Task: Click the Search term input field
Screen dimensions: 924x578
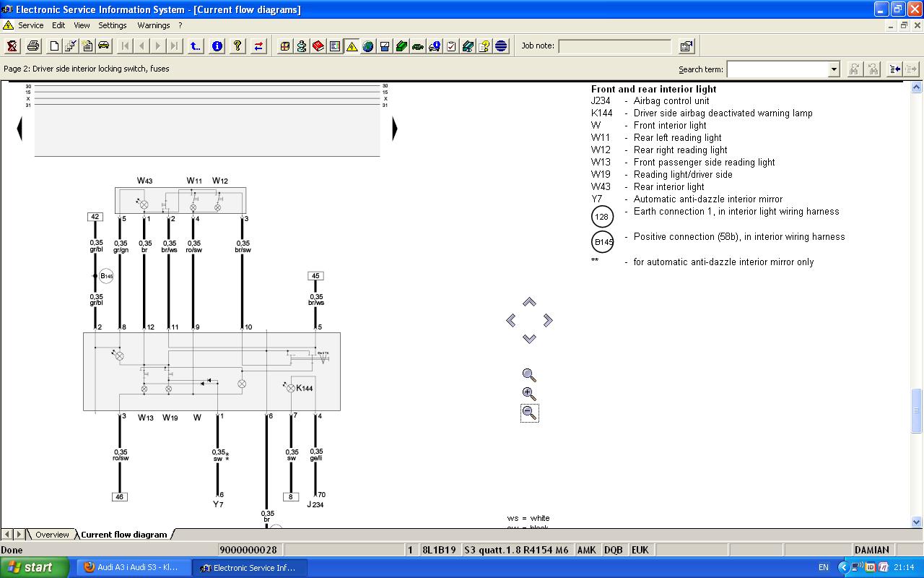Action: (777, 69)
